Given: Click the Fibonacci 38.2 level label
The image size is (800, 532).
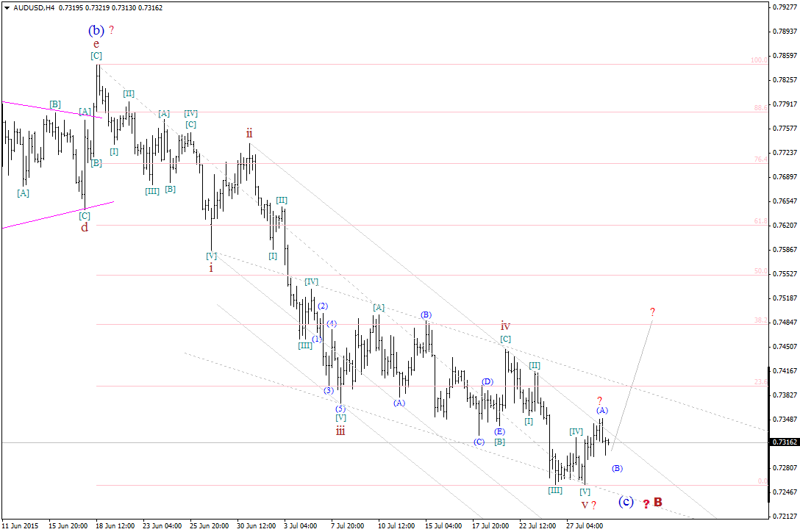Looking at the screenshot, I should click(760, 320).
